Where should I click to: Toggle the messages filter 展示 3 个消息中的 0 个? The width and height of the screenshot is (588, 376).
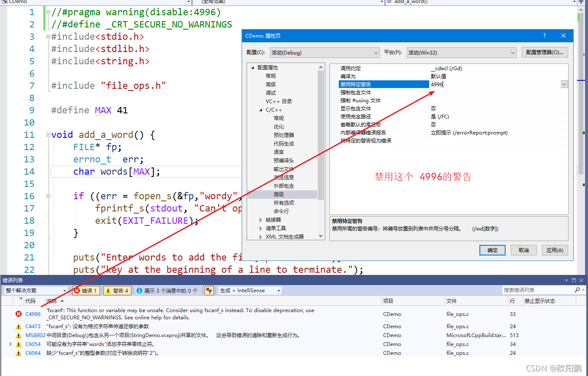(167, 291)
